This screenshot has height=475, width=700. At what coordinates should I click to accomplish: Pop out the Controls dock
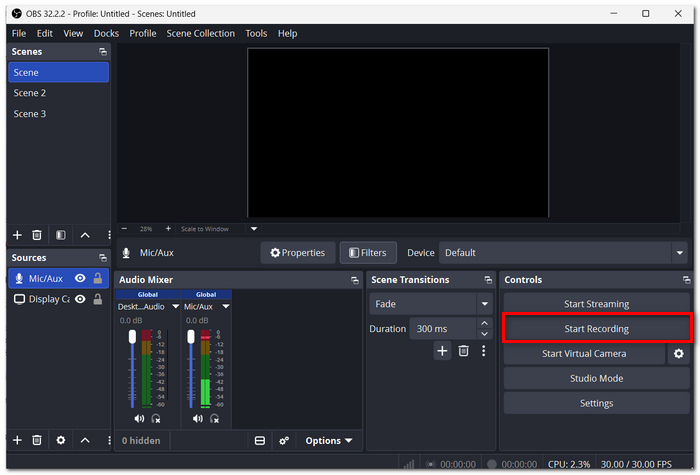coord(686,280)
